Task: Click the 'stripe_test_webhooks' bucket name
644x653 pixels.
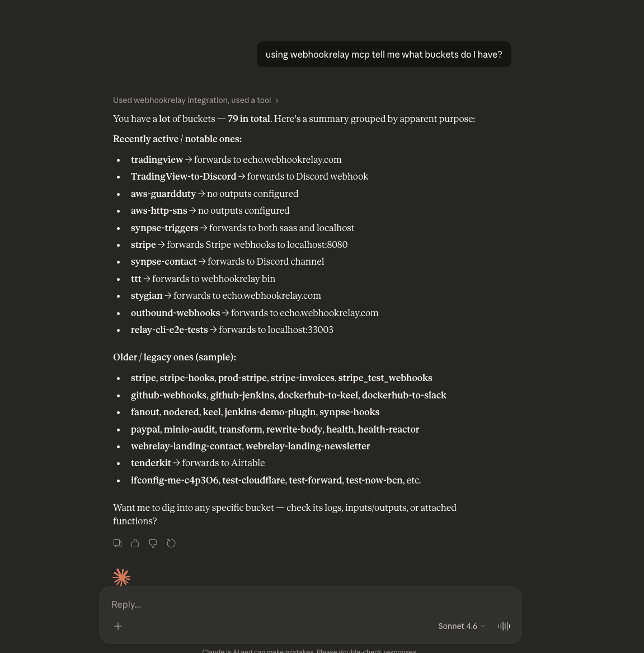Action: [x=385, y=378]
